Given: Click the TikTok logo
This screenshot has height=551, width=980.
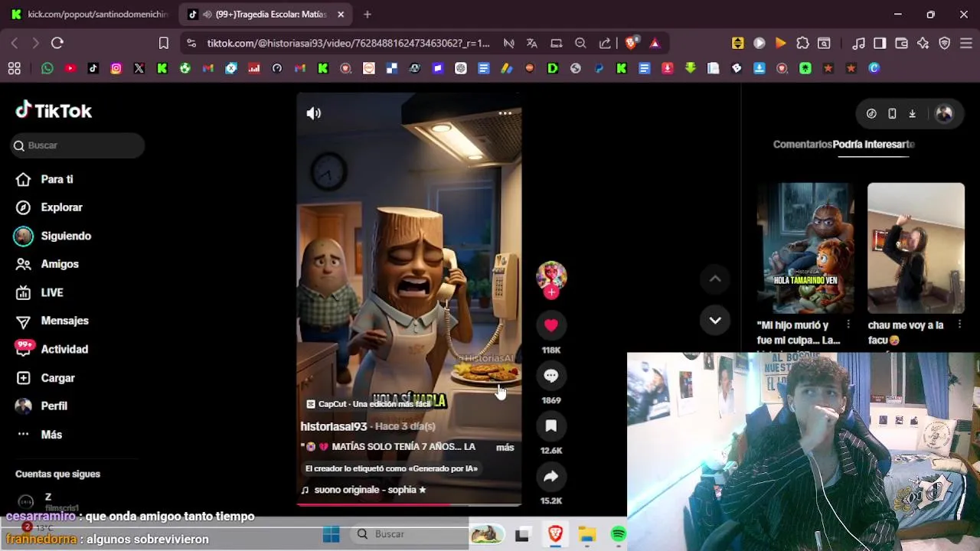Looking at the screenshot, I should pos(54,111).
